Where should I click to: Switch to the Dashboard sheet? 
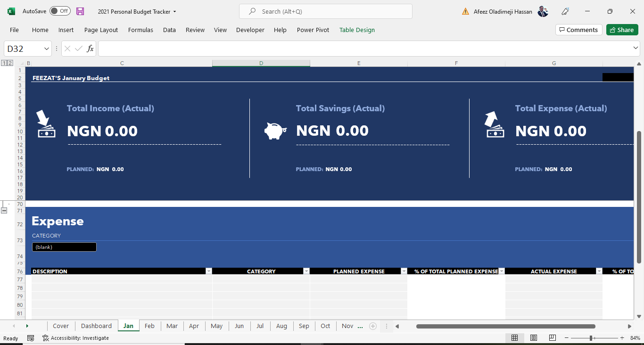pos(96,326)
